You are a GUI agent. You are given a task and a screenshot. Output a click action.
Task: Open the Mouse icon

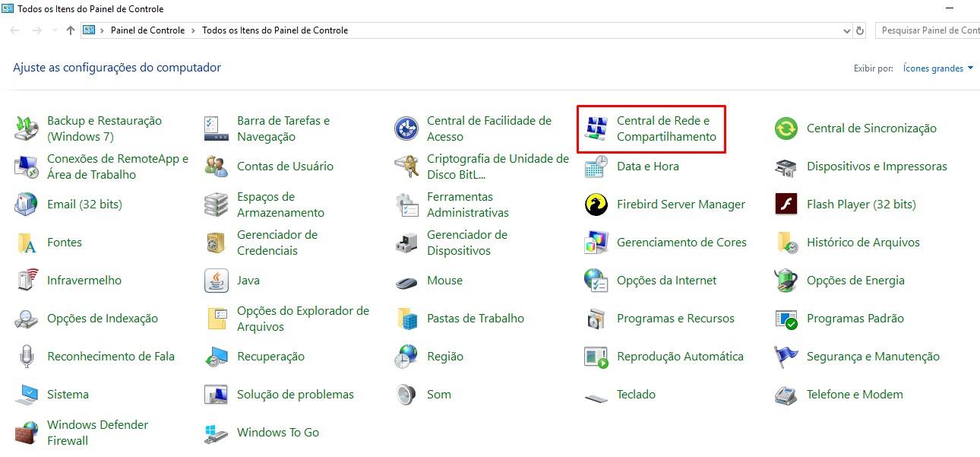[406, 281]
